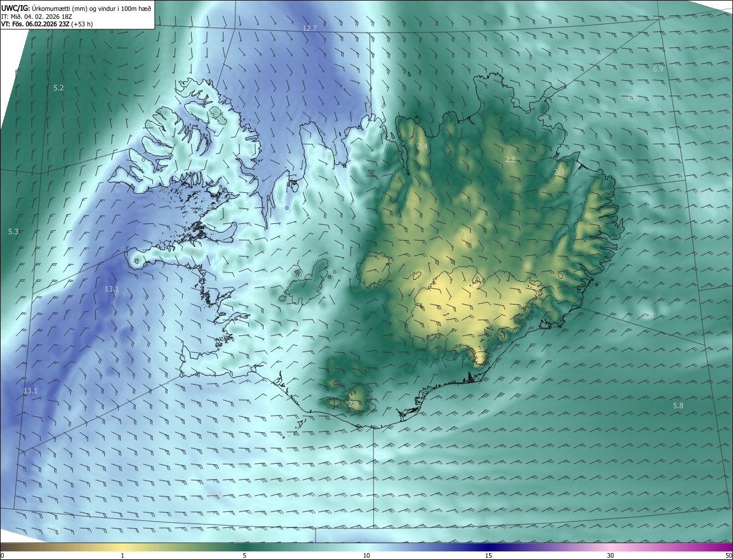Click the 6.9 value label on the map
This screenshot has width=733, height=560.
click(658, 69)
